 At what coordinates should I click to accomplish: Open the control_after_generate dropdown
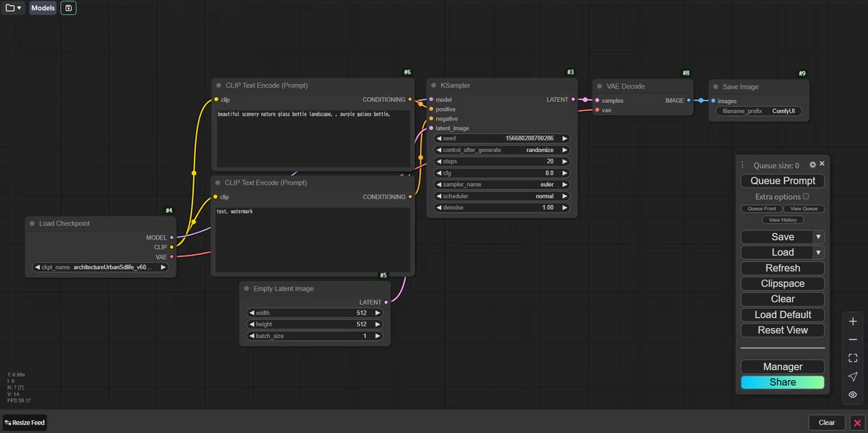(502, 150)
